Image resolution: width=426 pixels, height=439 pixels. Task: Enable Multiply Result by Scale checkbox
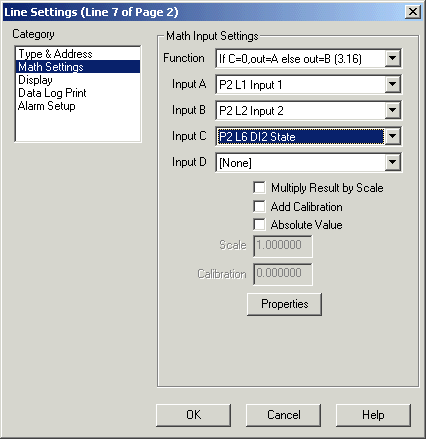pyautogui.click(x=259, y=188)
